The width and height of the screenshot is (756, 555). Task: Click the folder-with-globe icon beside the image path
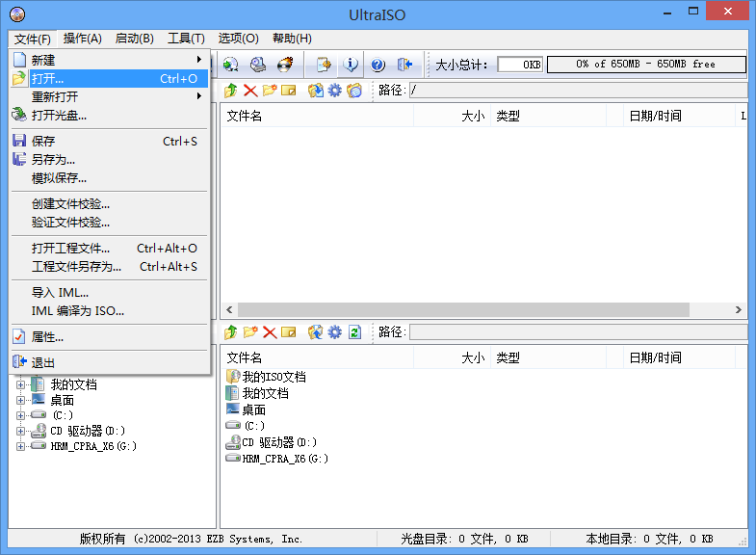pos(354,91)
